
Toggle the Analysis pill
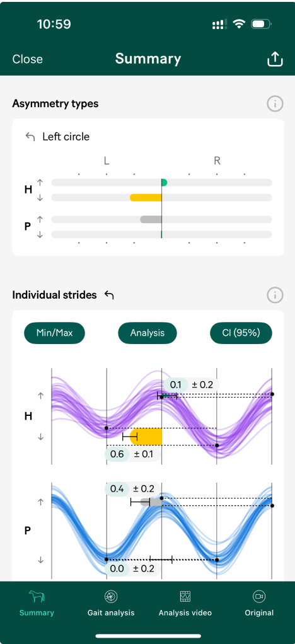tap(147, 333)
